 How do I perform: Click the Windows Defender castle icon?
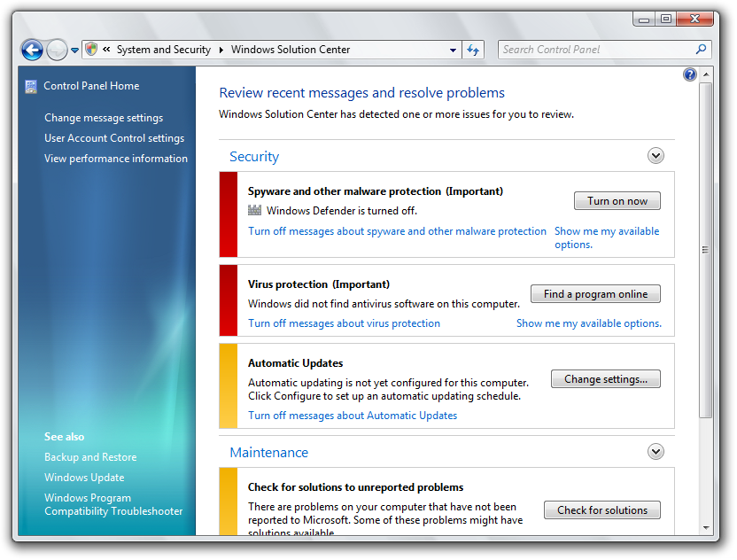coord(254,210)
